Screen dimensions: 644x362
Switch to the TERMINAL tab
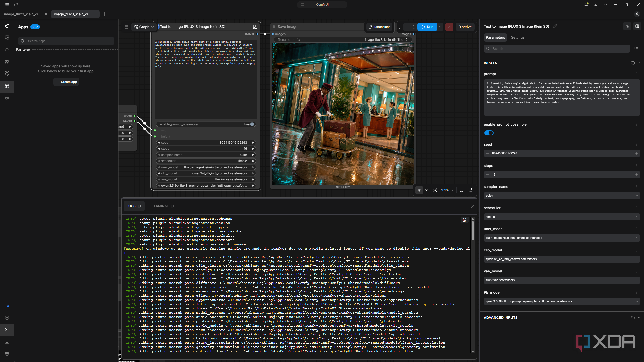click(x=163, y=206)
